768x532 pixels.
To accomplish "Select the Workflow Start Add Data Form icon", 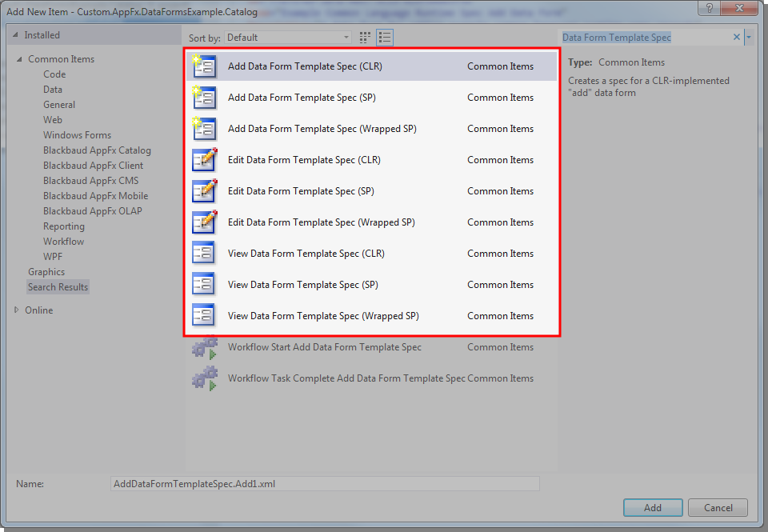I will pos(204,347).
